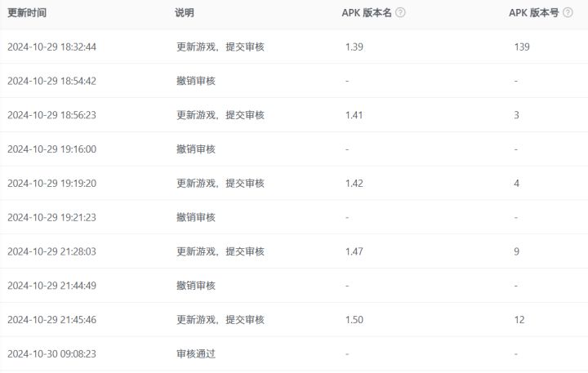Click version name 1.42 cell
This screenshot has height=373, width=588.
[x=354, y=184]
